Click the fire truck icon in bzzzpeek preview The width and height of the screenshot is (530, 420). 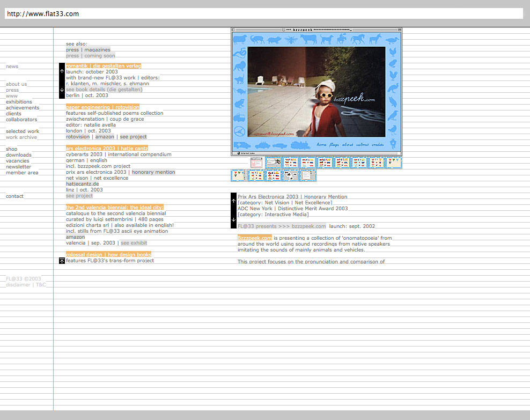239,118
